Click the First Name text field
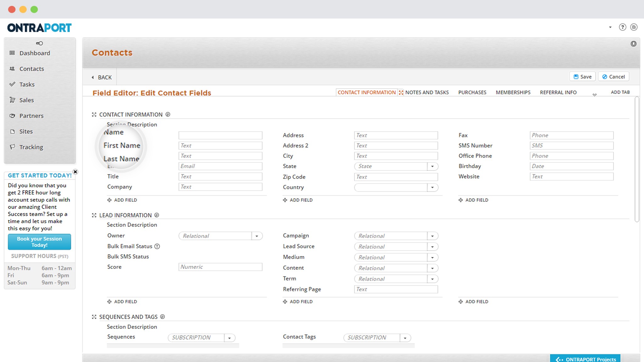The image size is (644, 362). tap(220, 146)
